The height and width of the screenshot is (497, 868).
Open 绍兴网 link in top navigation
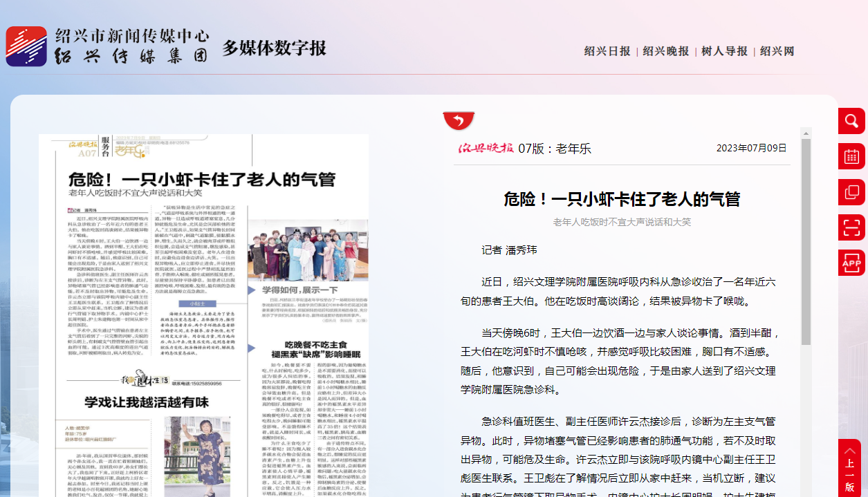[777, 51]
